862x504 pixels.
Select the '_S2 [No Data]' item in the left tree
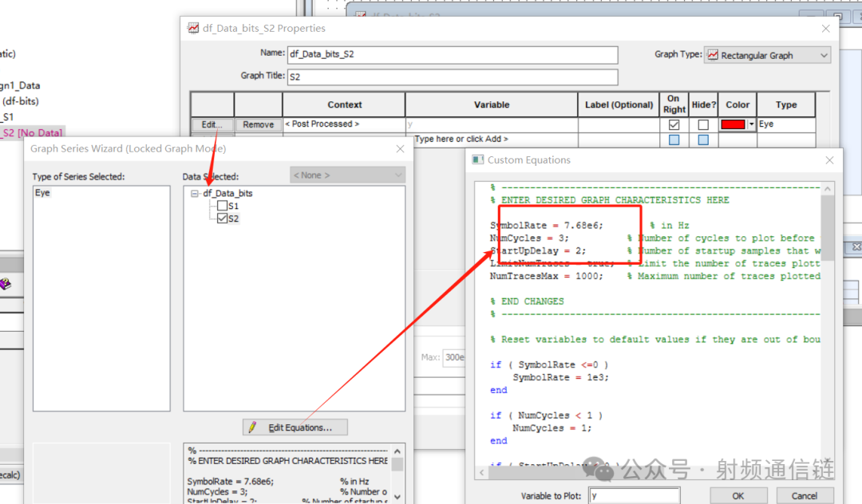pos(32,133)
